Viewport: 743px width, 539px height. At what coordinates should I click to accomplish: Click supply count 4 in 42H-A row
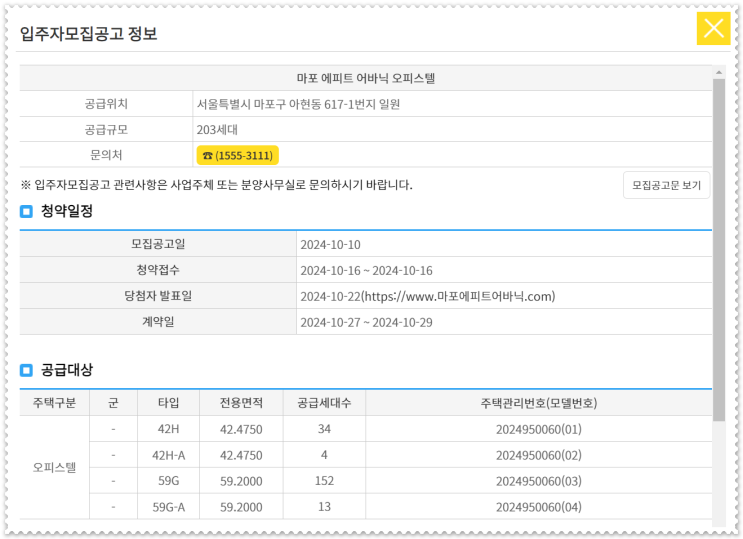324,455
